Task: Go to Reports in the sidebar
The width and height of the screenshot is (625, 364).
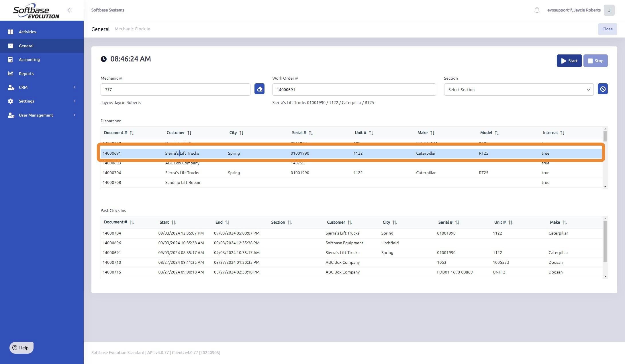Action: tap(26, 74)
